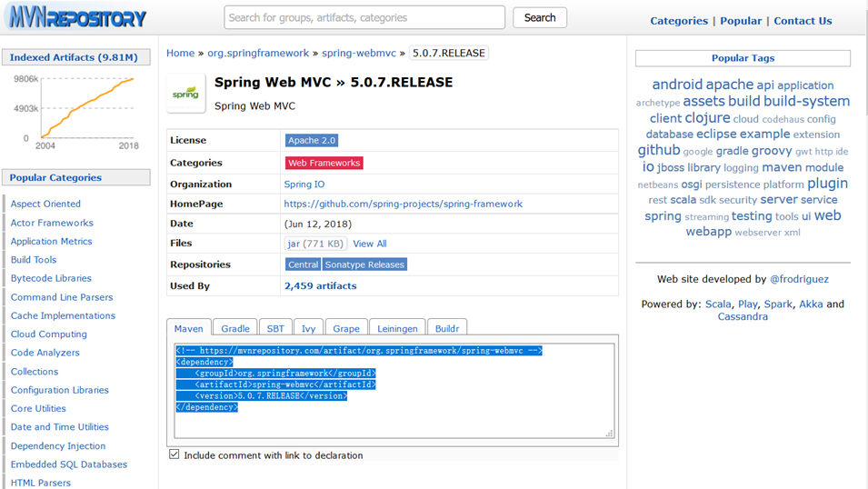Open Categories in the top navigation
The width and height of the screenshot is (868, 489).
click(679, 21)
